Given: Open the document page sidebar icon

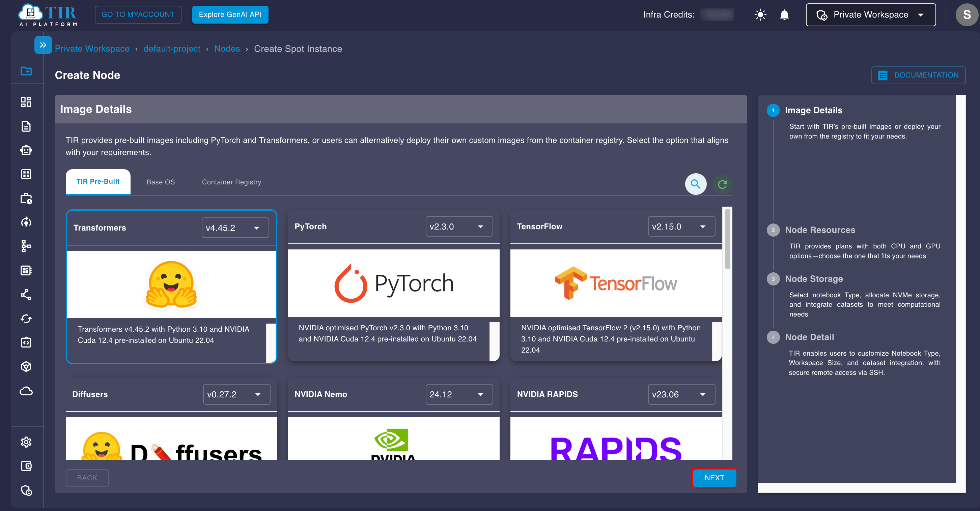Looking at the screenshot, I should [x=26, y=126].
